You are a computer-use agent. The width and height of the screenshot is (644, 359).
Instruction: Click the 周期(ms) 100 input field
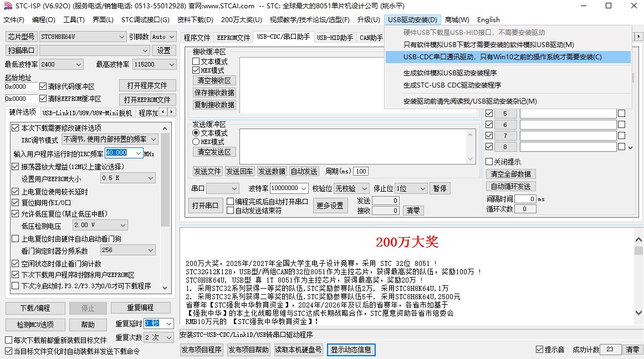point(361,171)
